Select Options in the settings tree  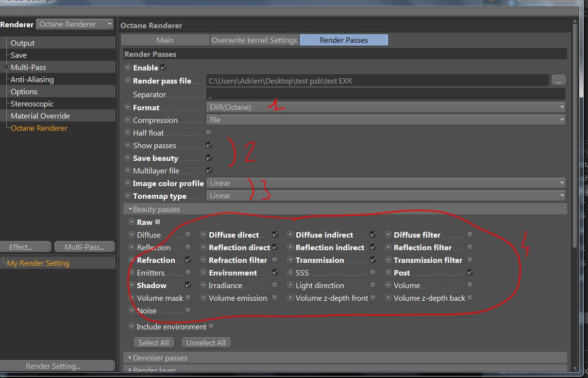[24, 91]
